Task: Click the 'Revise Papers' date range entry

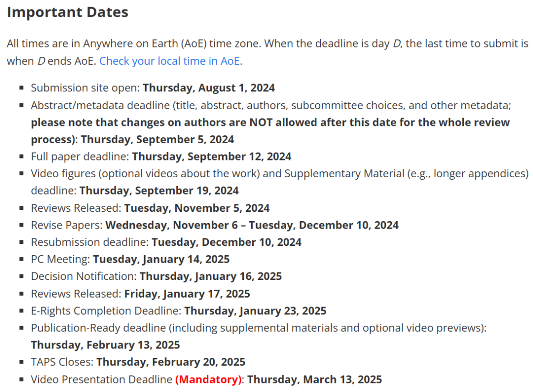Action: (x=215, y=225)
